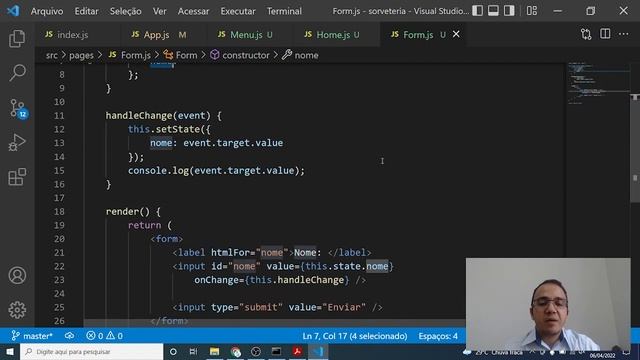Open the Customize Layout icon

[532, 11]
